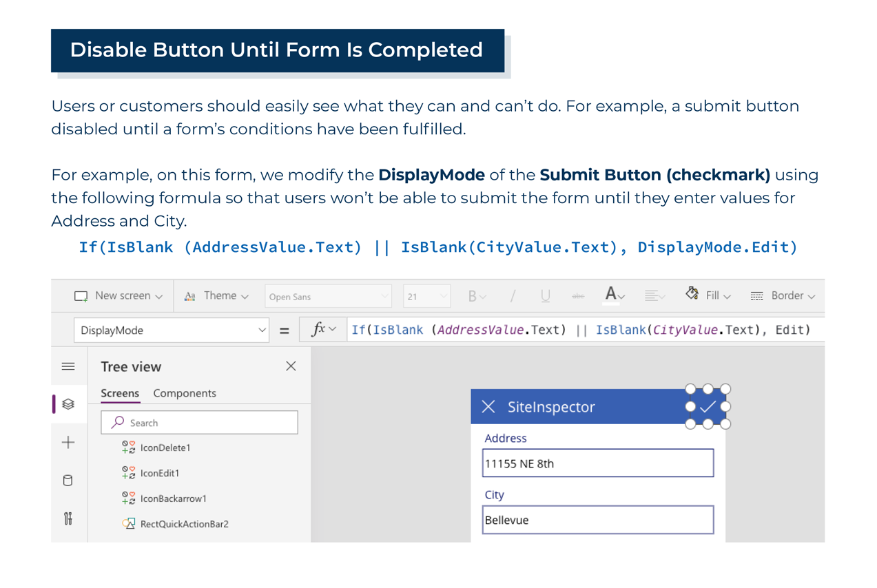Viewport: 877px width, 588px height.
Task: Open the Theme menu button
Action: [216, 296]
